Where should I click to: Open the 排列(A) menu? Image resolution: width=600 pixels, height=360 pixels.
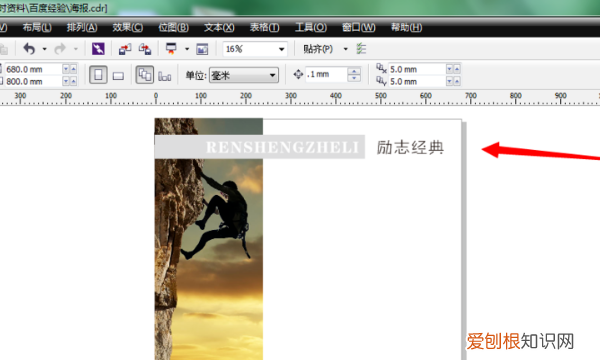pyautogui.click(x=82, y=27)
